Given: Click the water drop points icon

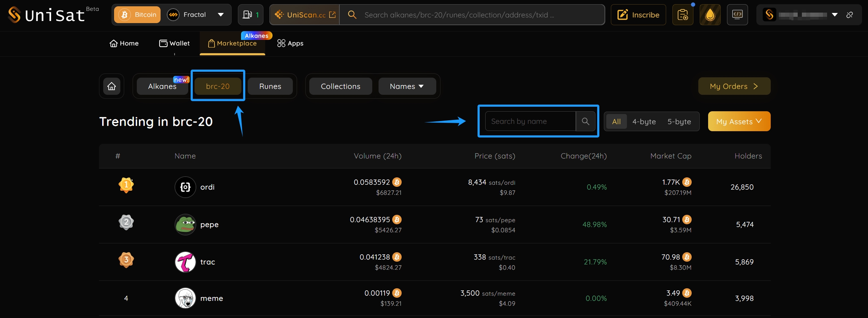Looking at the screenshot, I should tap(710, 15).
